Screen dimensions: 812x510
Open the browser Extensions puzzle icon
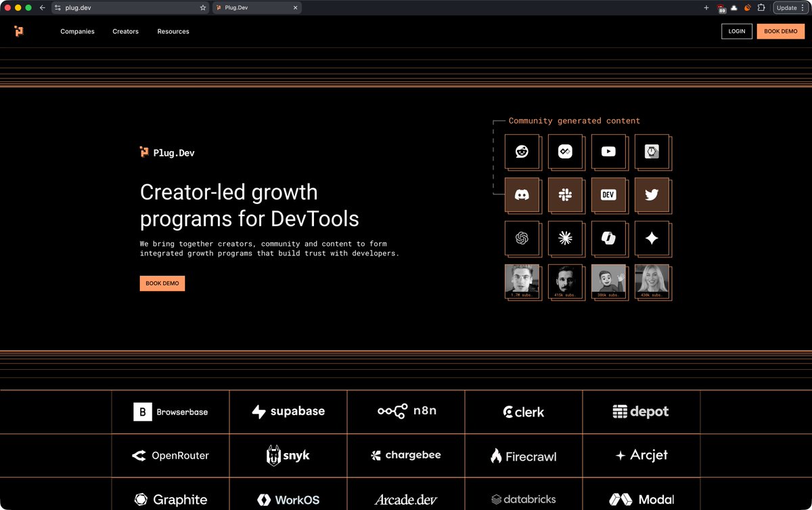click(761, 7)
